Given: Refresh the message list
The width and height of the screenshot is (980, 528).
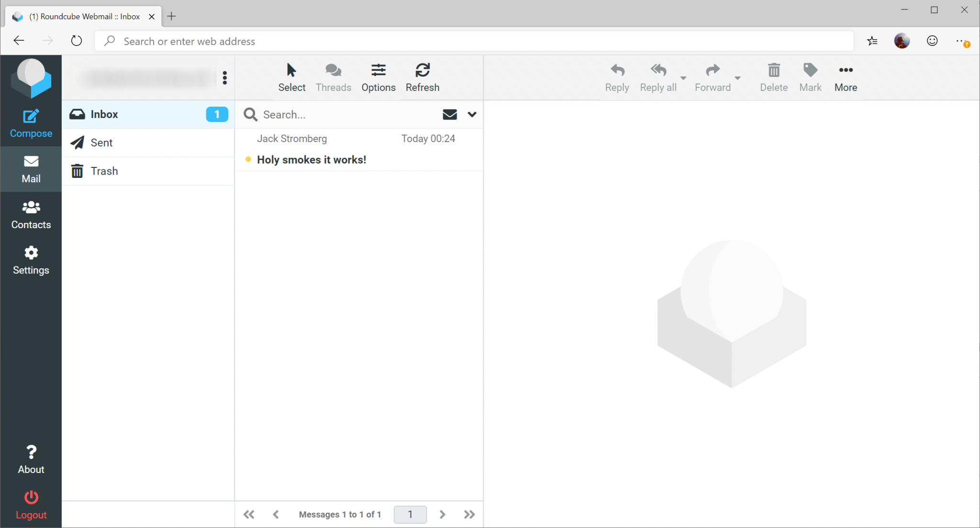Looking at the screenshot, I should pos(422,77).
